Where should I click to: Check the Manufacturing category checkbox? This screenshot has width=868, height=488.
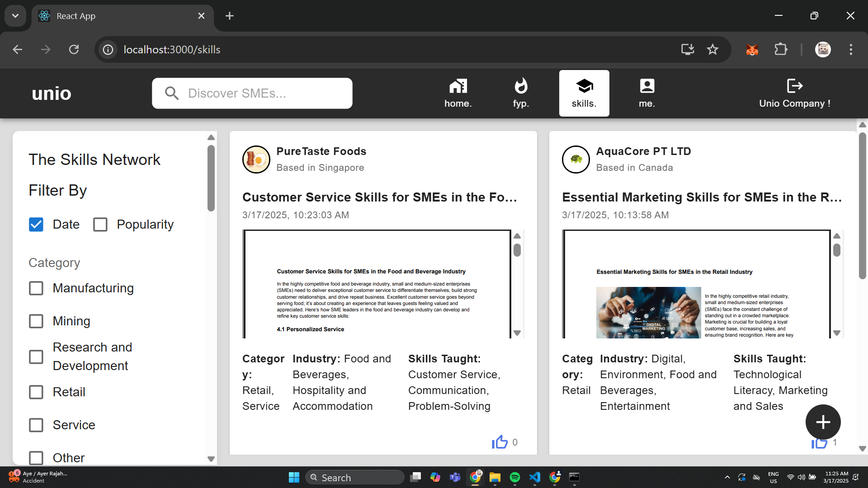click(x=36, y=288)
